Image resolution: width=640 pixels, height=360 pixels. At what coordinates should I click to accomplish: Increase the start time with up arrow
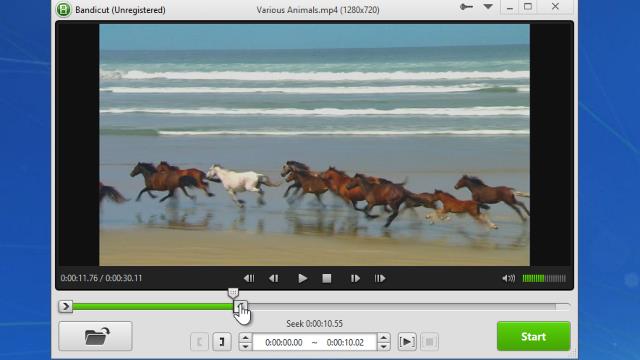[x=245, y=337]
